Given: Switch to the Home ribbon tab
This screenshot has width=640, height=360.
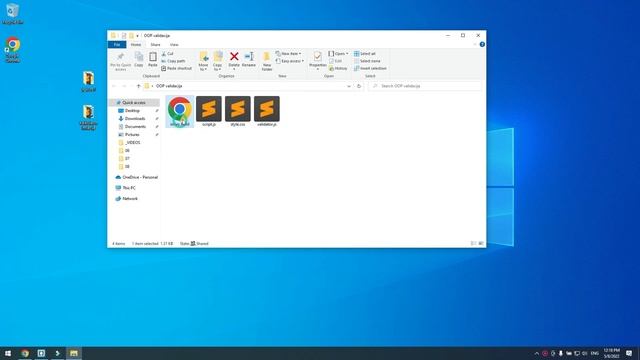Looking at the screenshot, I should click(136, 44).
